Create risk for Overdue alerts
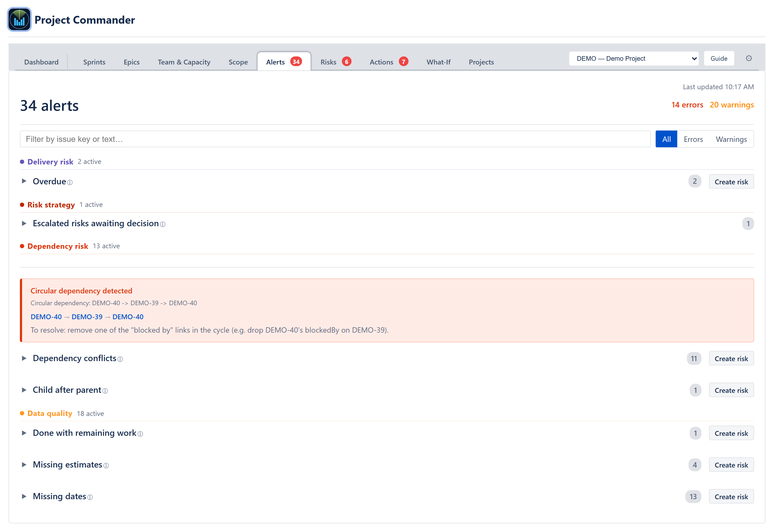Viewport: 774px width, 532px height. pyautogui.click(x=731, y=182)
